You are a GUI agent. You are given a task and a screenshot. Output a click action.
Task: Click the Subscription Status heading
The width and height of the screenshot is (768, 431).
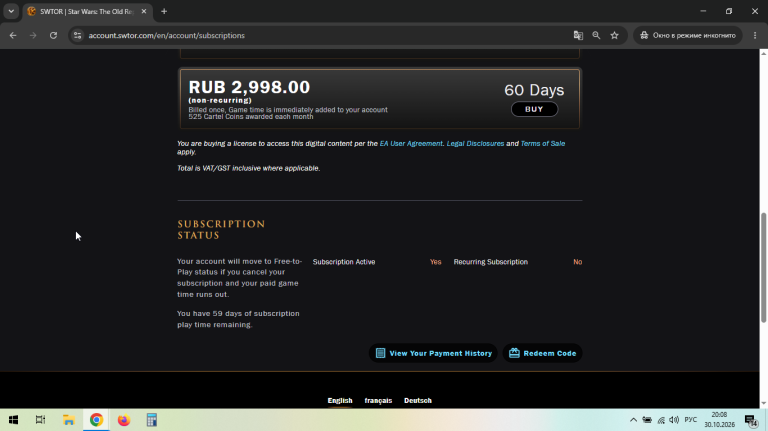click(221, 230)
